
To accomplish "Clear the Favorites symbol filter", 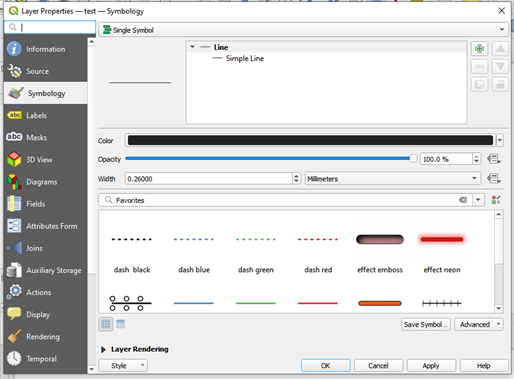I will (x=463, y=200).
